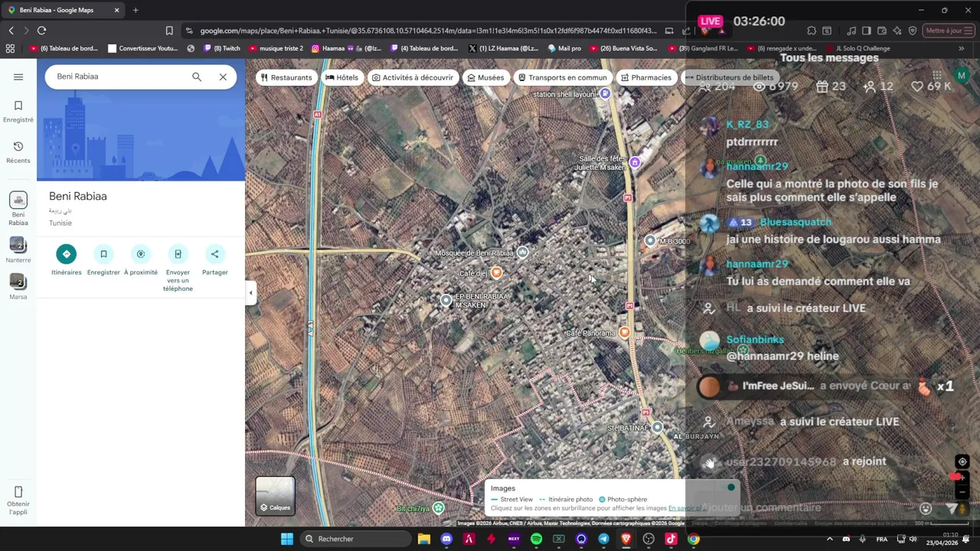Filter map by Activités à découvrir
This screenshot has width=980, height=551.
click(x=412, y=77)
